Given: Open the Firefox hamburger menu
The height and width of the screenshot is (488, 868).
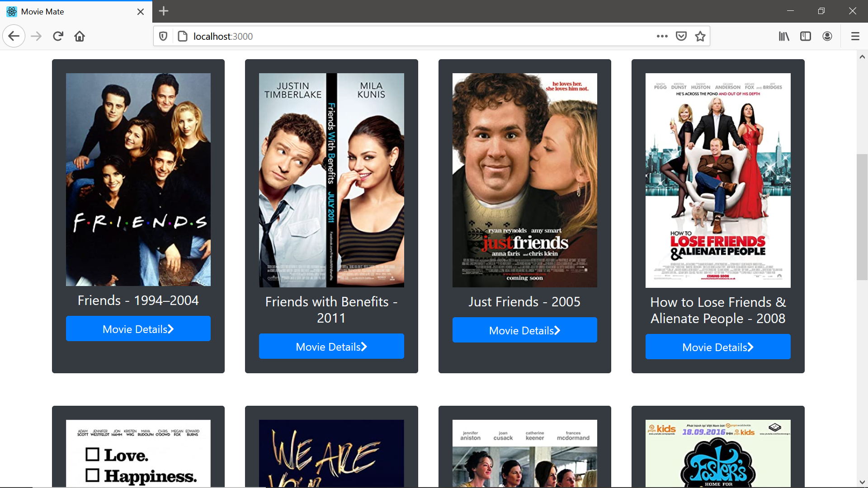Looking at the screenshot, I should coord(855,36).
